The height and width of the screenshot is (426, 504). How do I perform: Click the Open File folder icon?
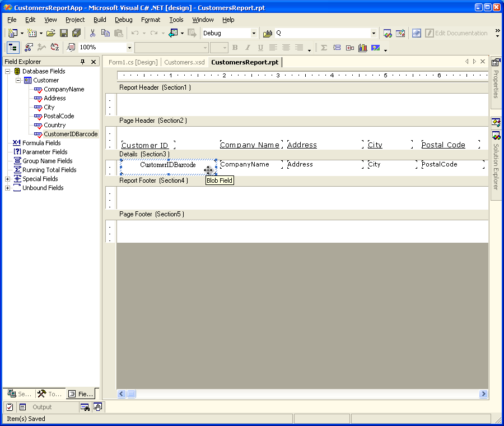tap(51, 33)
